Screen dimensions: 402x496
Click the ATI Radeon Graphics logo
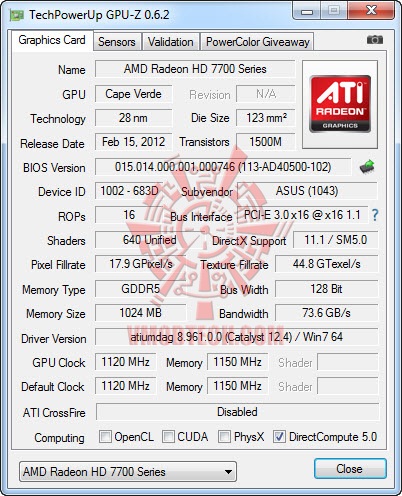tap(340, 104)
